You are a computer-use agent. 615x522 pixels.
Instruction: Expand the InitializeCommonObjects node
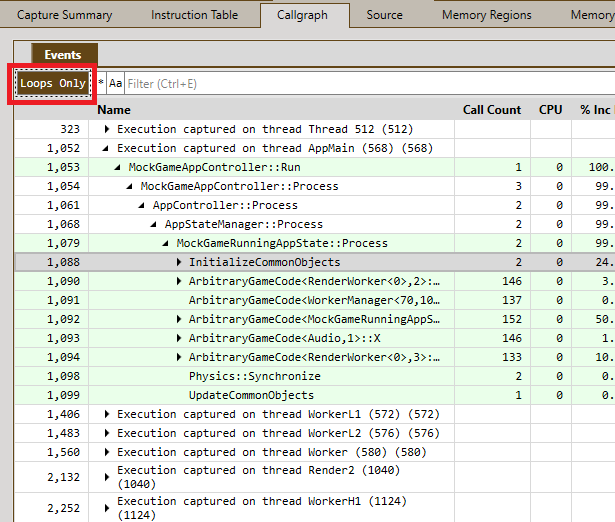[179, 262]
